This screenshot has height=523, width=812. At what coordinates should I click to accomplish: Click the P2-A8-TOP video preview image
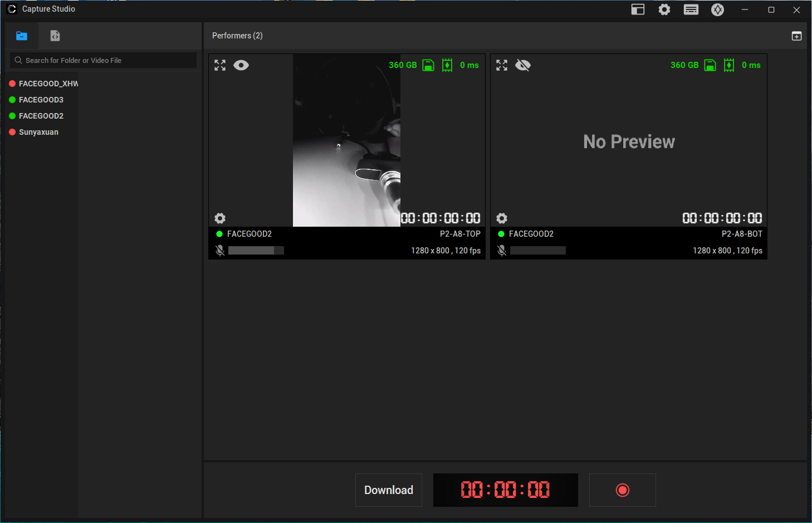[346, 140]
